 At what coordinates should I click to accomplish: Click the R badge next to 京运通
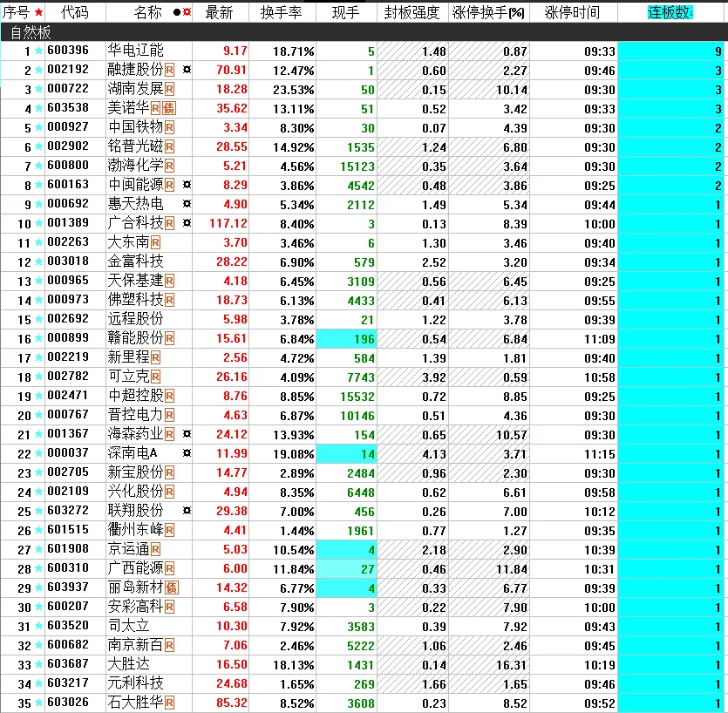155,550
